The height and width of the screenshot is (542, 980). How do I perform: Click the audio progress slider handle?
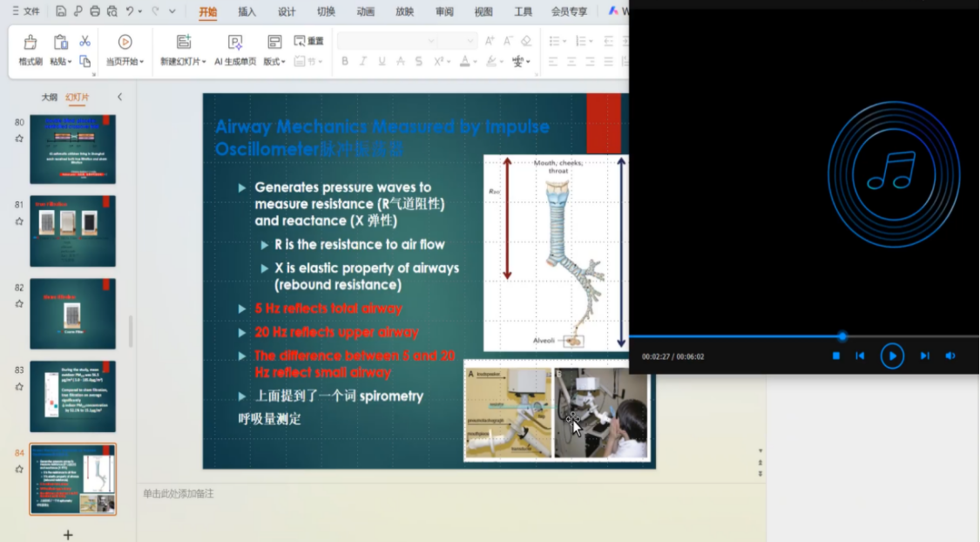tap(842, 336)
